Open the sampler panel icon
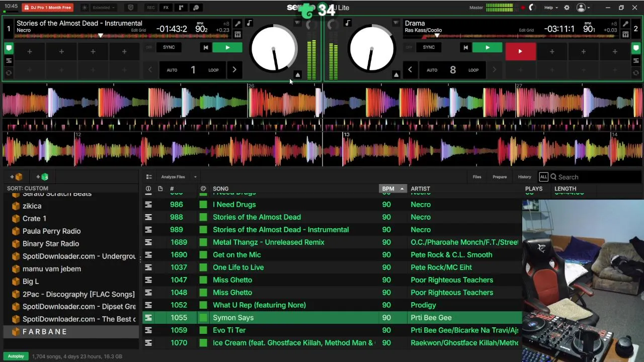The width and height of the screenshot is (644, 362). tap(181, 8)
